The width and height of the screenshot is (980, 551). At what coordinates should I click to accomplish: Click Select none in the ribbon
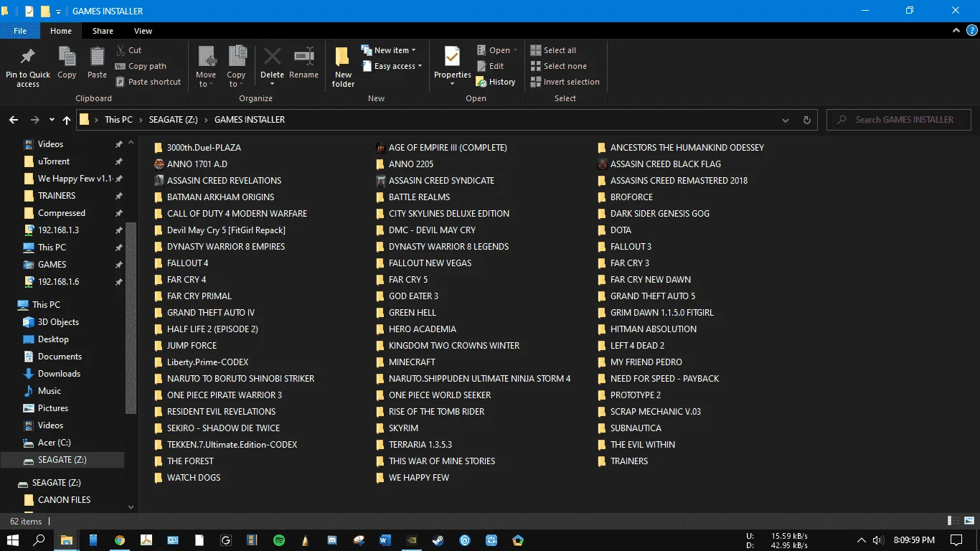tap(559, 66)
